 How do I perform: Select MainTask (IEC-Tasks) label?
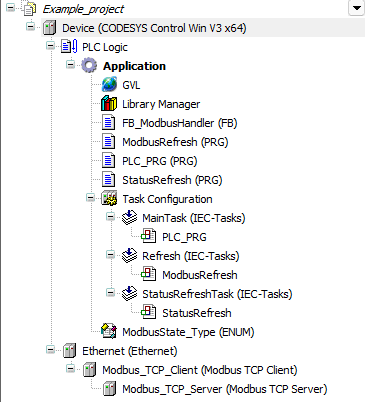tap(194, 218)
